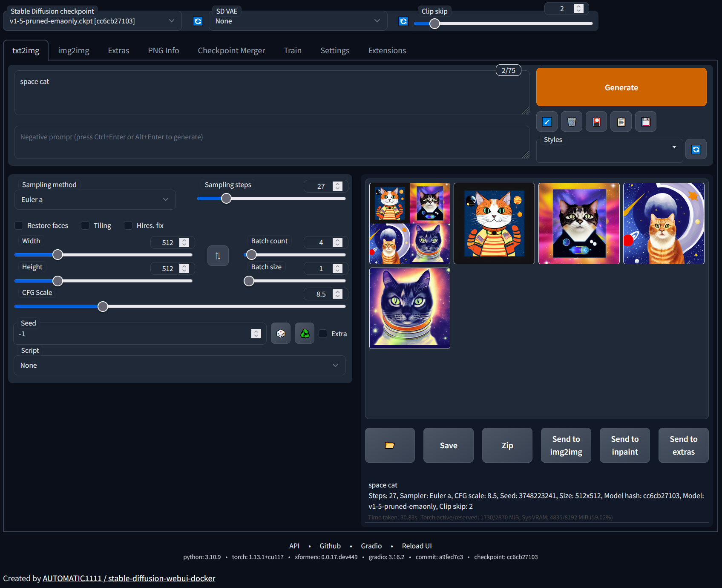Swap width and height values
The width and height of the screenshot is (722, 588).
click(x=218, y=255)
